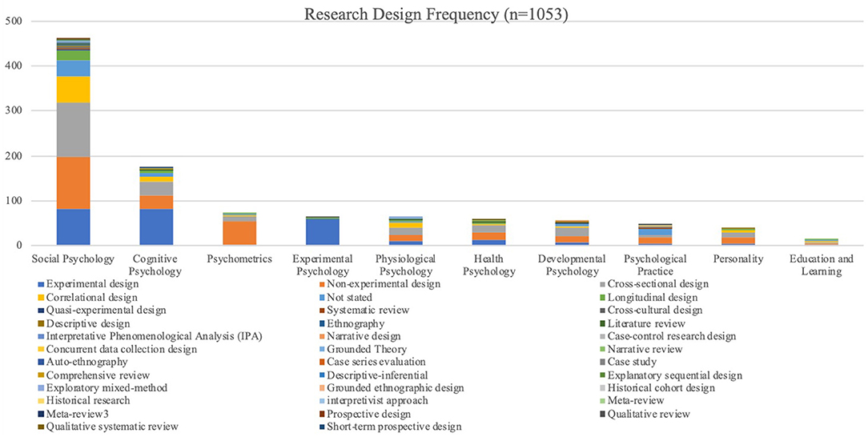Image resolution: width=868 pixels, height=437 pixels.
Task: Select the Prospective design legend label
Action: pos(368,415)
